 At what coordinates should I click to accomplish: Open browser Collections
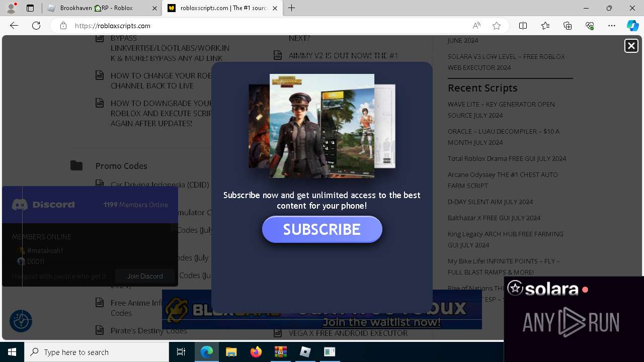pyautogui.click(x=568, y=26)
